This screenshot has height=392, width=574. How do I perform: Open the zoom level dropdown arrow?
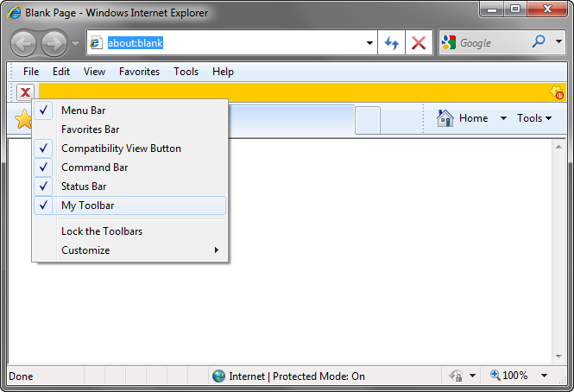(544, 376)
